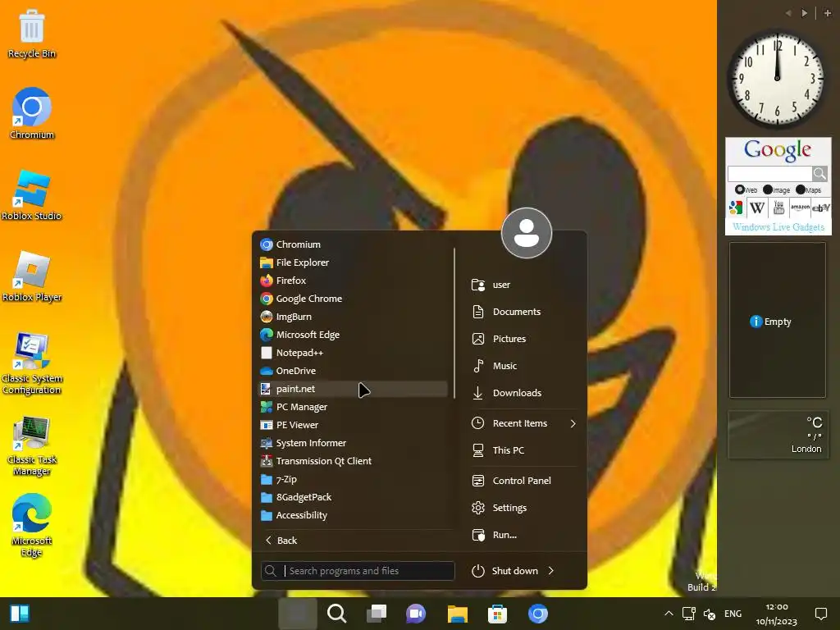Image resolution: width=840 pixels, height=630 pixels.
Task: Open the user folder in the start menu
Action: coord(523,285)
